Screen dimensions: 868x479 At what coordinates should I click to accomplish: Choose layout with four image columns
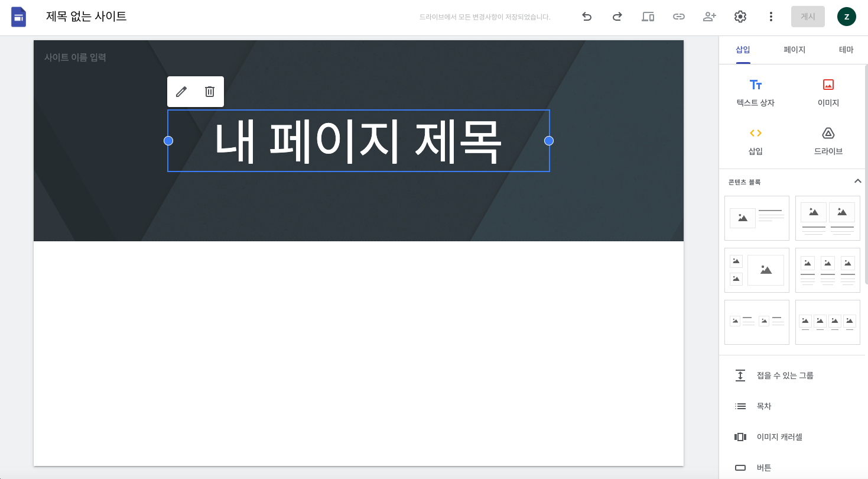pos(828,322)
